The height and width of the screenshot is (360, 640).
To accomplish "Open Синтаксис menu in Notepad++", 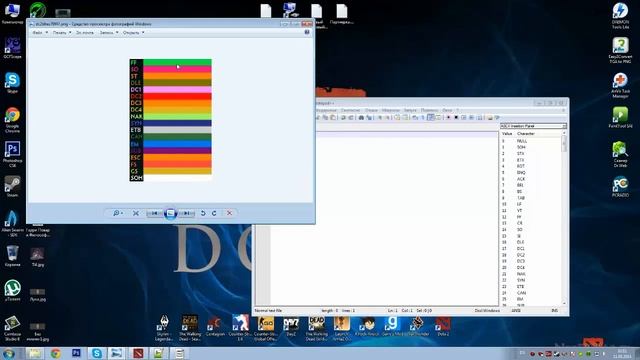I will point(351,110).
